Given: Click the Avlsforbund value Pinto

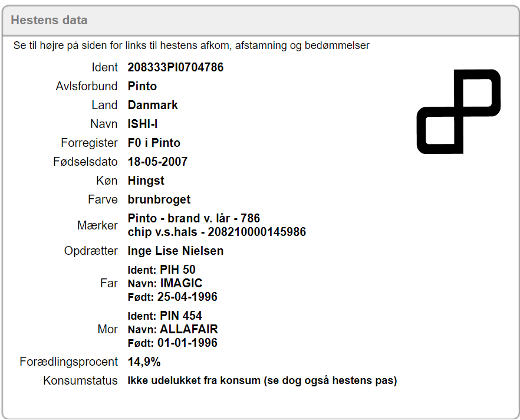Looking at the screenshot, I should 142,86.
